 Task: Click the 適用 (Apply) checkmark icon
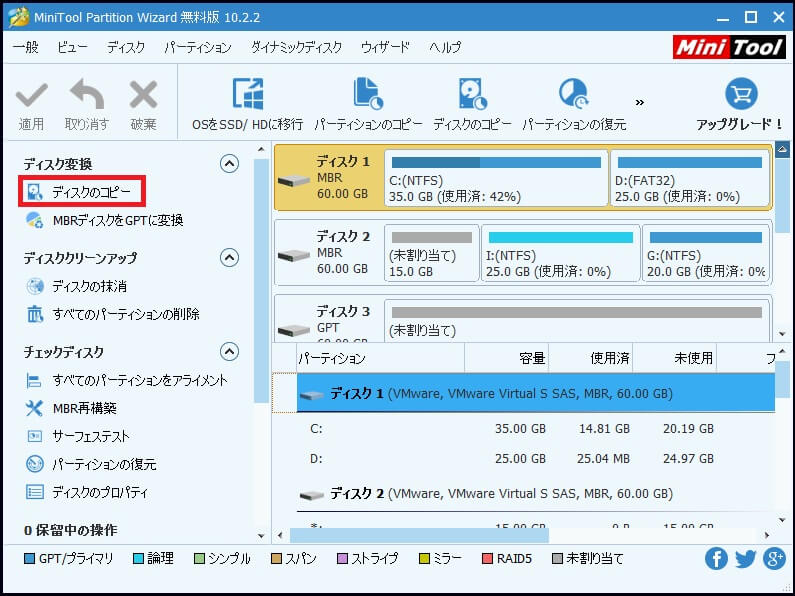(x=31, y=95)
